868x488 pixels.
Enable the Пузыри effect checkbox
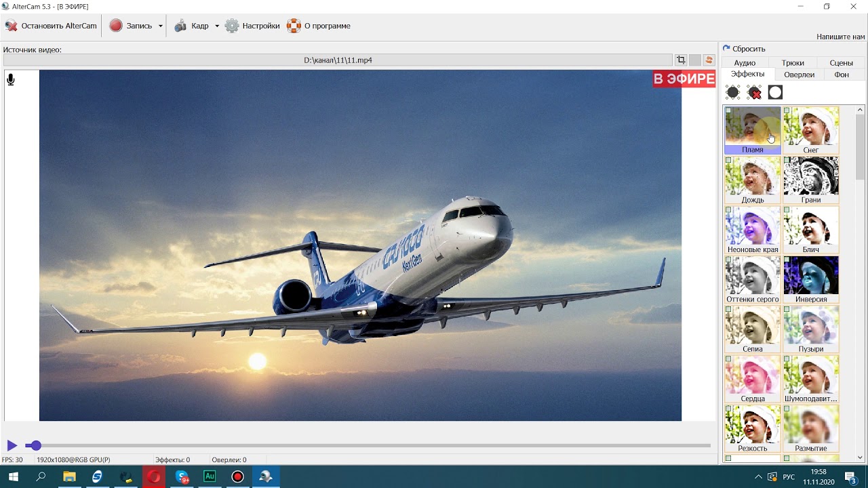pos(787,309)
